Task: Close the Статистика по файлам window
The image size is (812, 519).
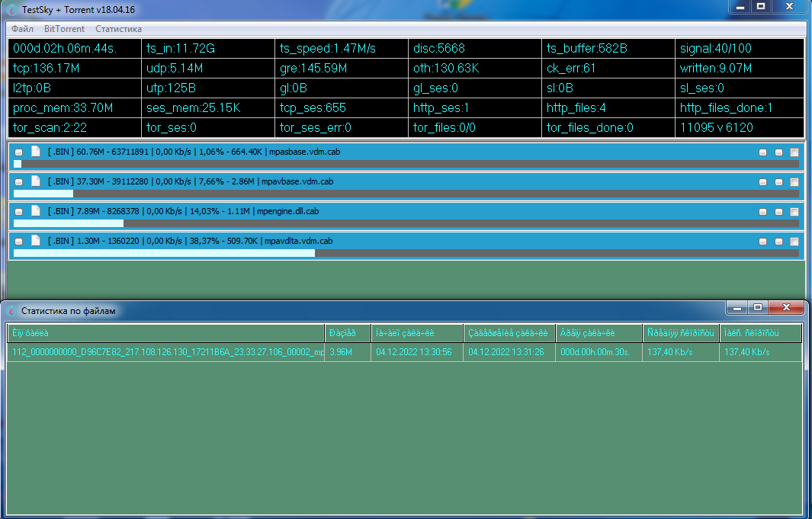Action: (x=783, y=308)
